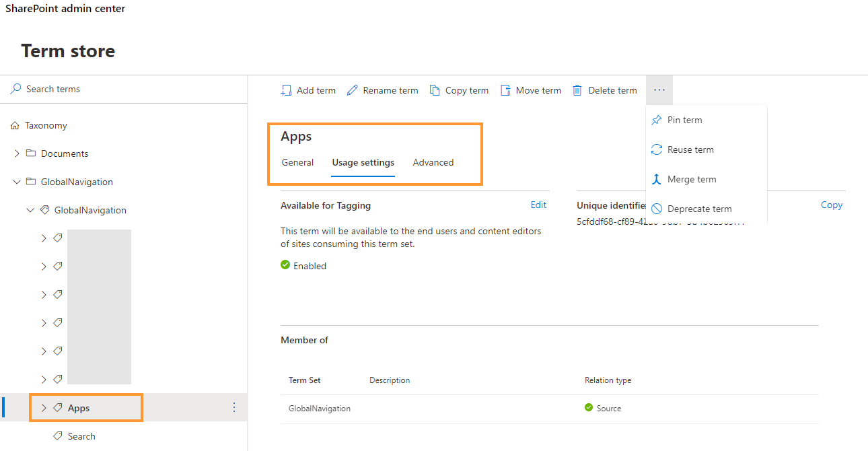Viewport: 868px width, 451px height.
Task: Open the vertical ellipsis on Apps row
Action: click(x=234, y=407)
